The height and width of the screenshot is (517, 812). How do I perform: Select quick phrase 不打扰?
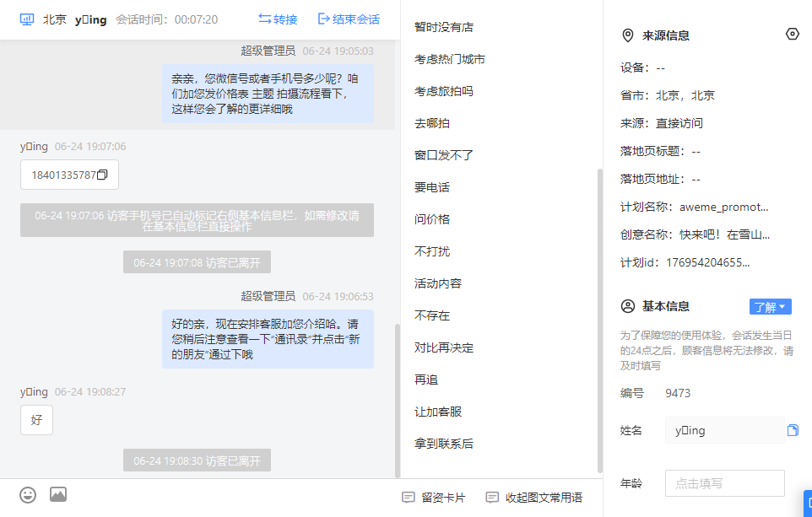432,251
